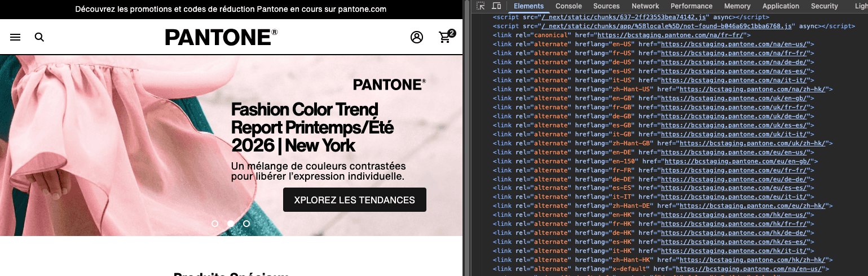
Task: Select the third carousel slide dot
Action: click(246, 224)
